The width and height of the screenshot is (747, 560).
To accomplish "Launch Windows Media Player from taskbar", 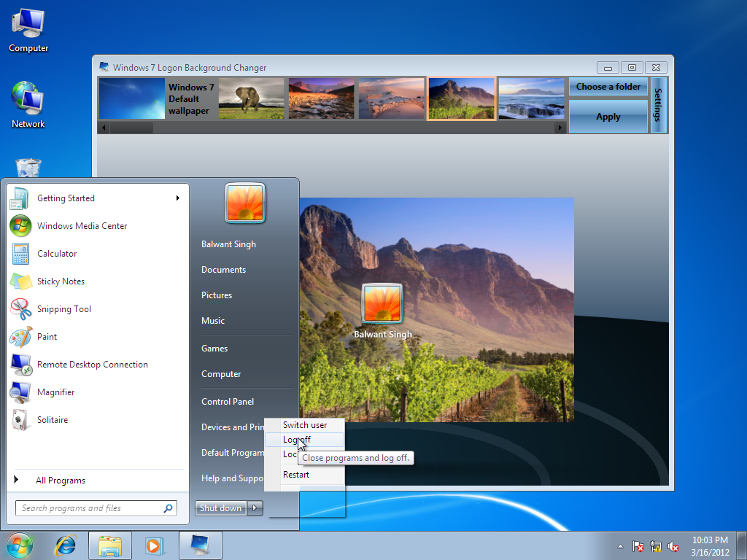I will [155, 545].
